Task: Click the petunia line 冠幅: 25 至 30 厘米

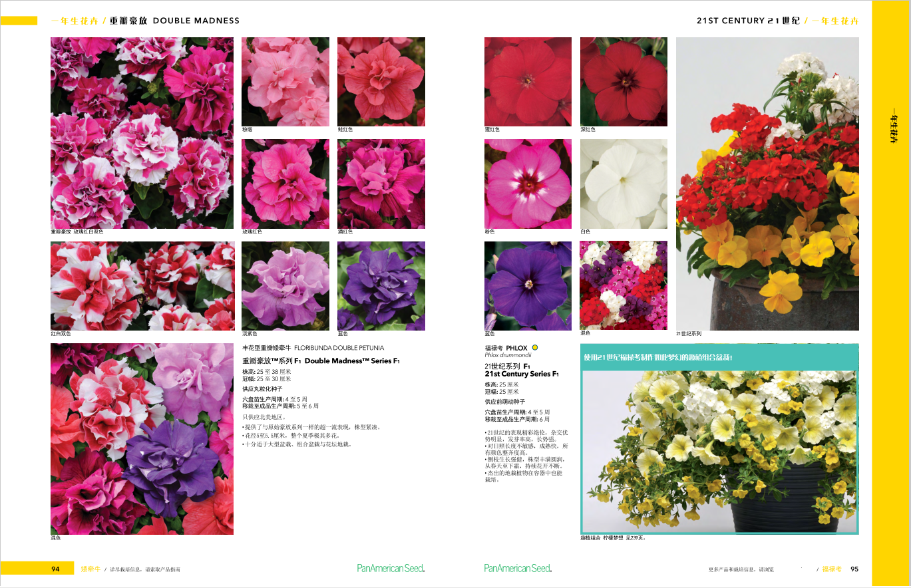Action: [x=267, y=378]
